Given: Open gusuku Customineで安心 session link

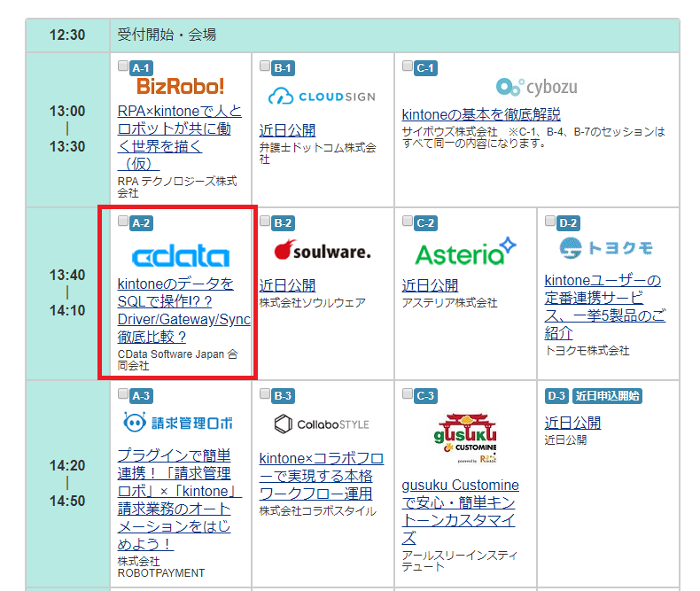Looking at the screenshot, I should pyautogui.click(x=460, y=511).
